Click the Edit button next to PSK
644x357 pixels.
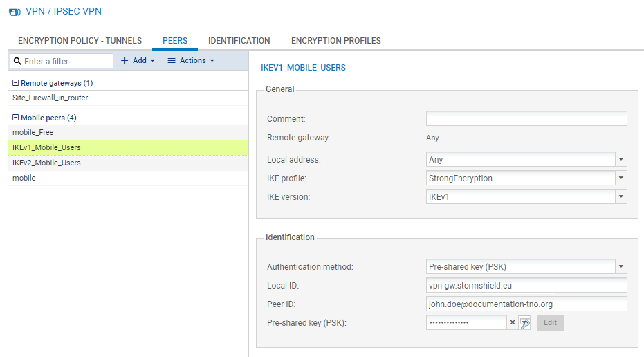coord(550,323)
